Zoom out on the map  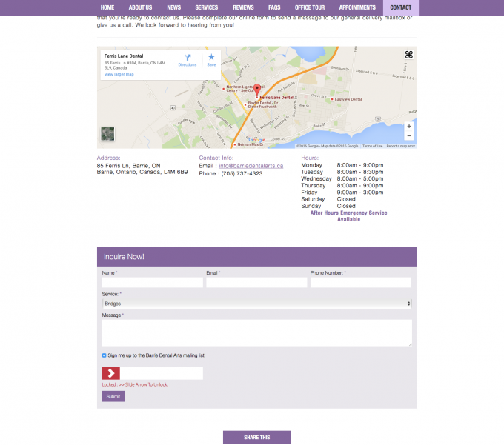pos(408,135)
